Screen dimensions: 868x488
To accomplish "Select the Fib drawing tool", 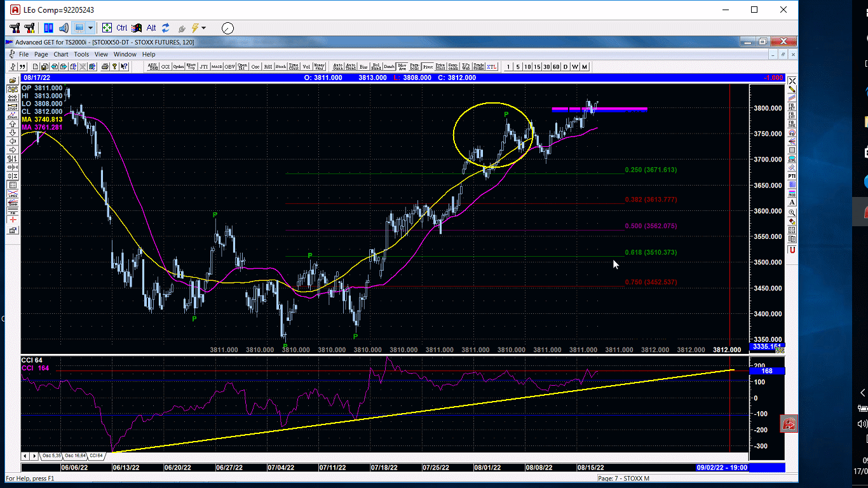I will click(x=13, y=211).
